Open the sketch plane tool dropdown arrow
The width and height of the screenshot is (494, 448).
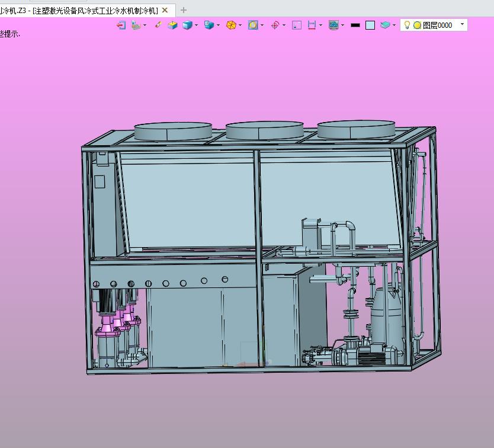(x=145, y=25)
